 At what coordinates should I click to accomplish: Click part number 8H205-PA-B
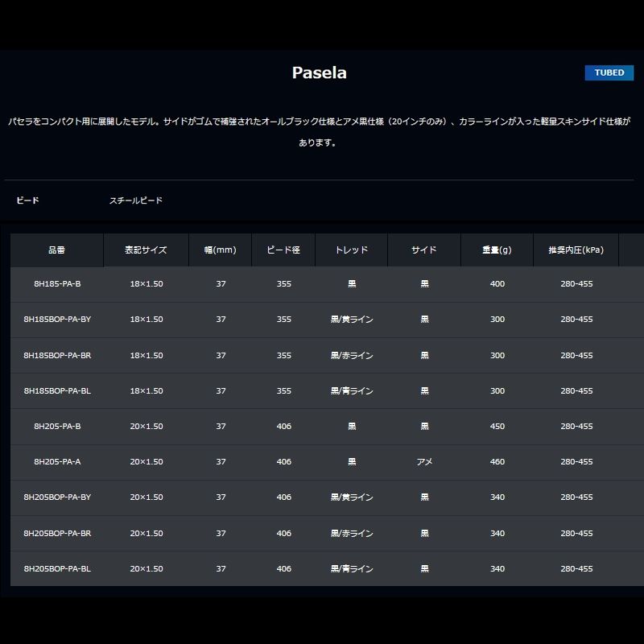[57, 427]
